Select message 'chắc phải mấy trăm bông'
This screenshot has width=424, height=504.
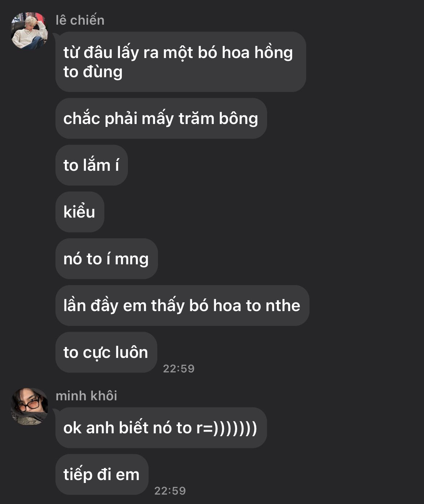click(x=161, y=119)
